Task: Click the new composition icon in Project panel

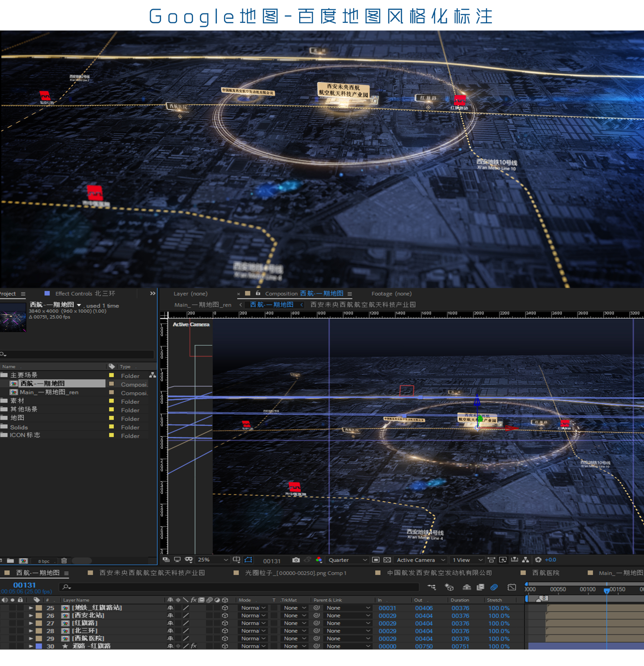Action: [23, 561]
